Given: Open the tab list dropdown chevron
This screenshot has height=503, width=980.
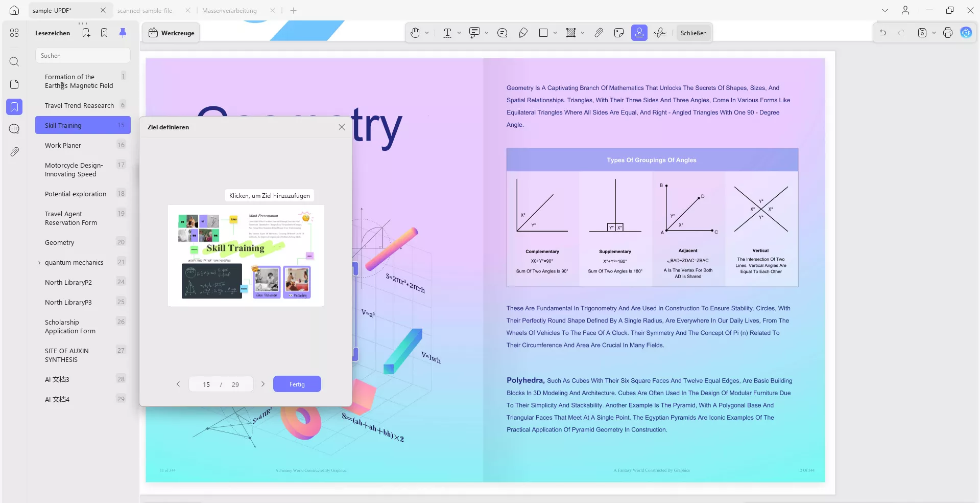Looking at the screenshot, I should click(885, 10).
